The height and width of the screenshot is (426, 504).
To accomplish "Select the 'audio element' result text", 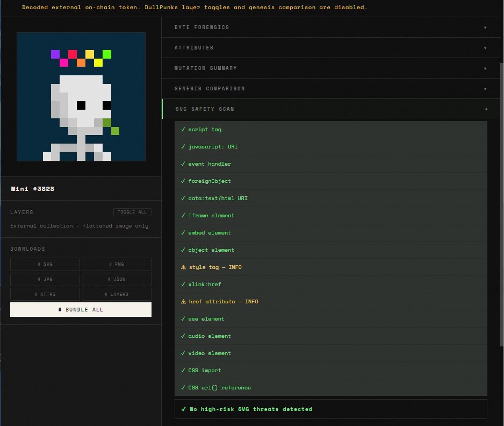I will pos(209,336).
